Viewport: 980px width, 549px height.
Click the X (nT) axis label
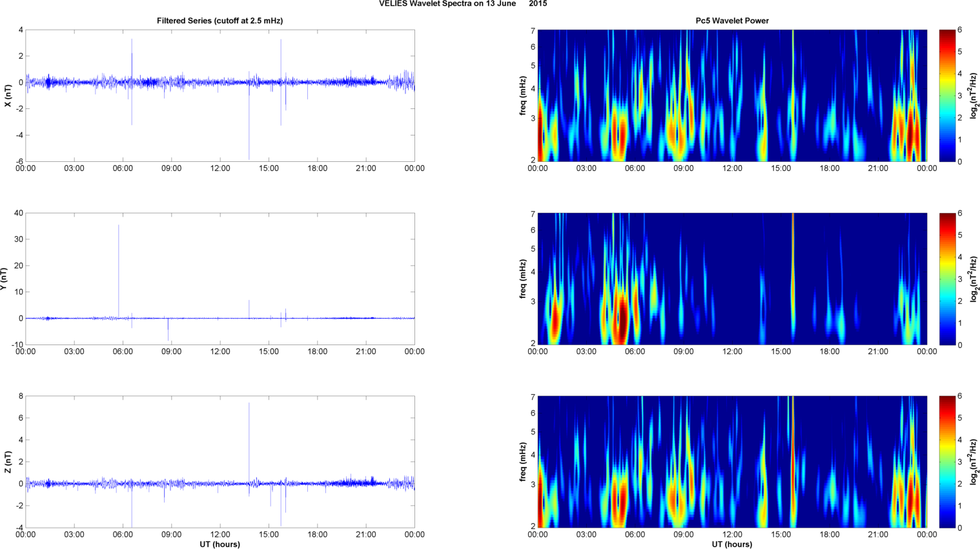point(8,95)
